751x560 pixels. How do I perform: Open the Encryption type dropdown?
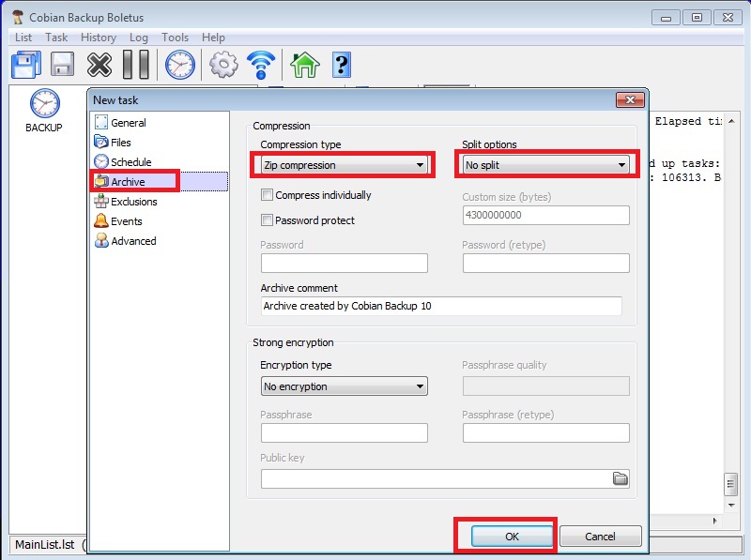[x=344, y=386]
